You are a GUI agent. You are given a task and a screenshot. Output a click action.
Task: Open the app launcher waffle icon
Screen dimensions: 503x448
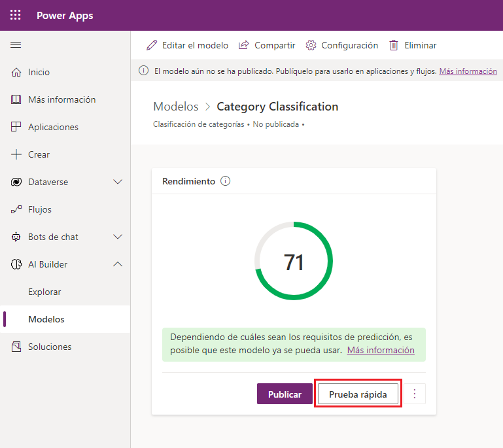(x=16, y=15)
